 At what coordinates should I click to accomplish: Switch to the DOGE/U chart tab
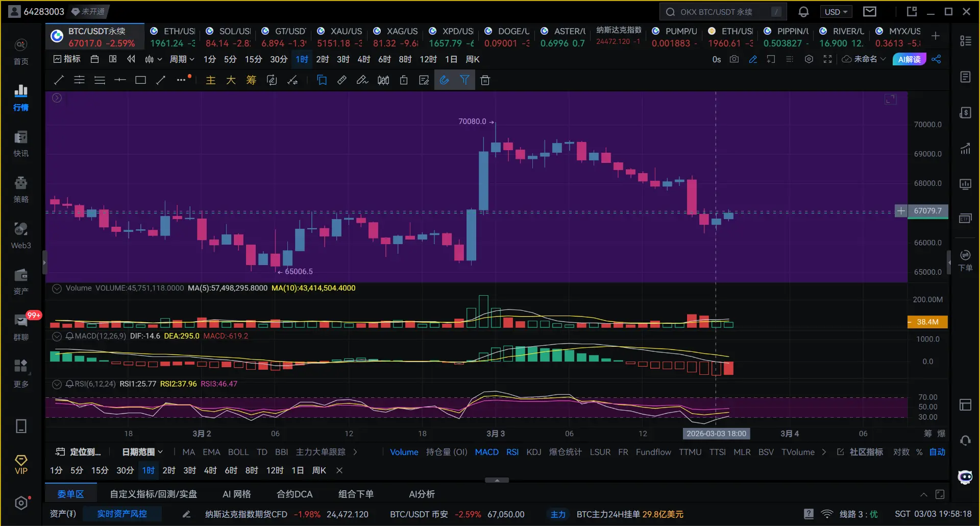click(x=507, y=37)
